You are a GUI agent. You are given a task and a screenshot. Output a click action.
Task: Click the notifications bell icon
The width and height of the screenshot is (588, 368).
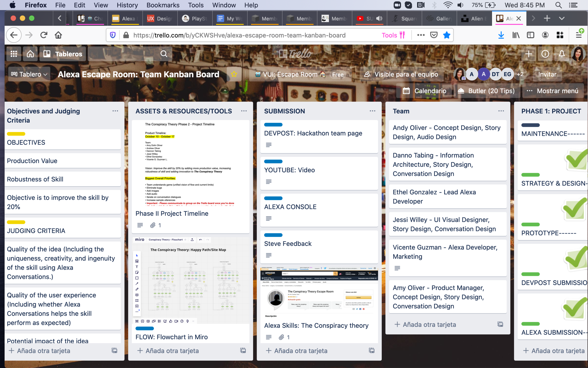pyautogui.click(x=561, y=54)
